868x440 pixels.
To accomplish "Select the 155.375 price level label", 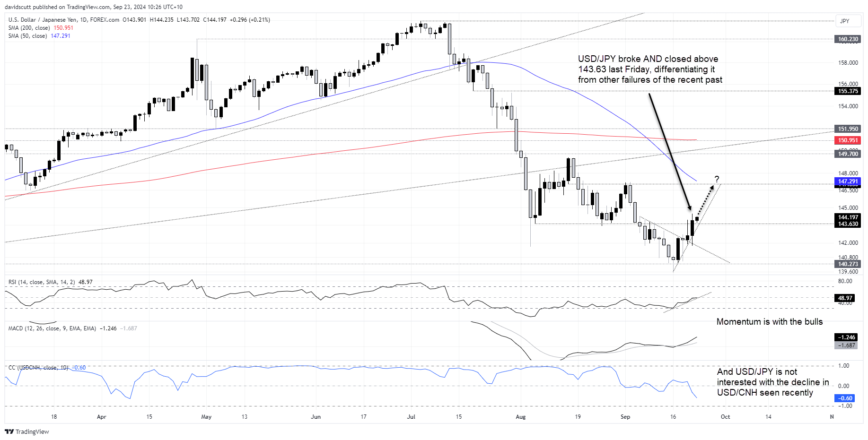I will pyautogui.click(x=848, y=91).
